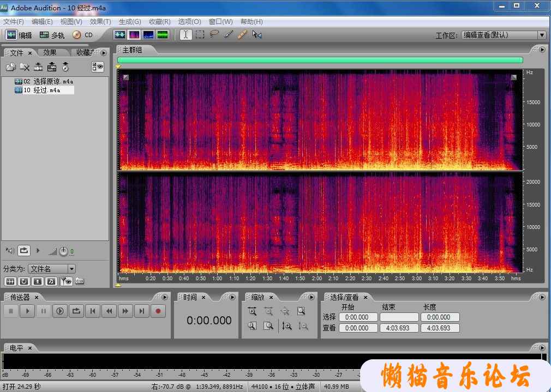Open the 生成(G) menu
The image size is (551, 392).
pyautogui.click(x=130, y=22)
